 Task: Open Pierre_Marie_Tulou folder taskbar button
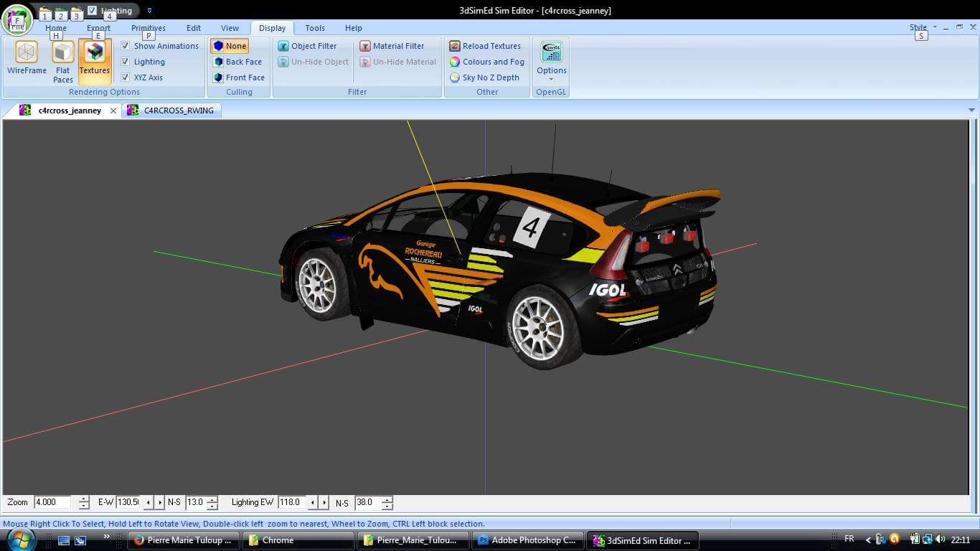click(x=413, y=540)
